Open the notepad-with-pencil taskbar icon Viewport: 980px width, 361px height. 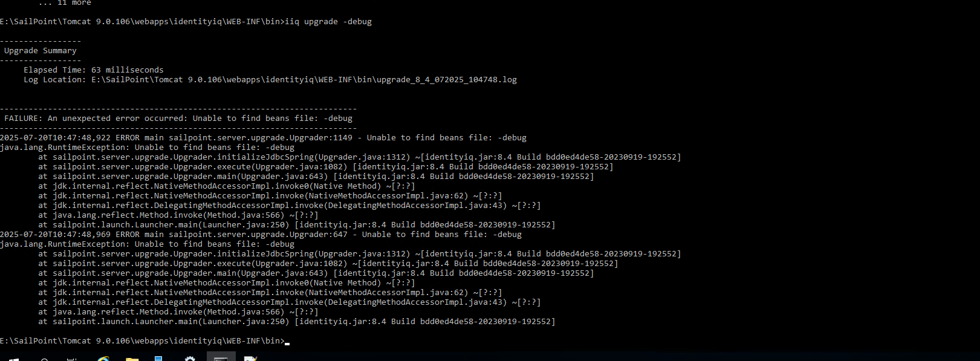[x=250, y=359]
